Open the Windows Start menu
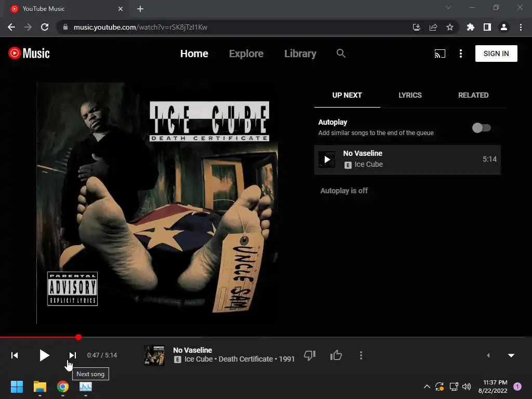 [17, 387]
